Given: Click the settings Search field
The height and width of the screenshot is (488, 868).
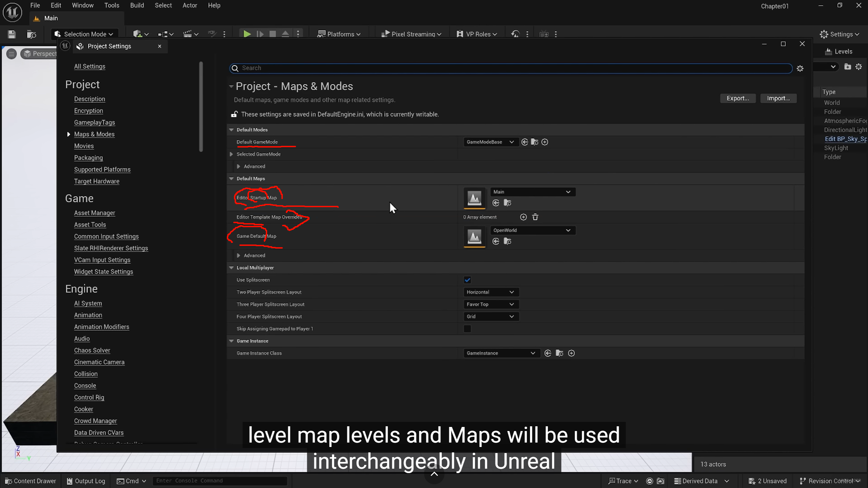Looking at the screenshot, I should pyautogui.click(x=509, y=68).
